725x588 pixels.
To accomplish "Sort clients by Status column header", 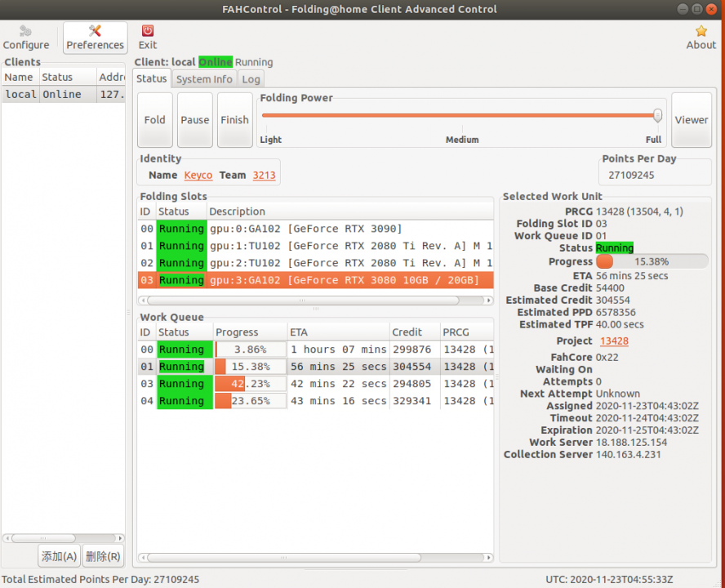I will coord(68,77).
